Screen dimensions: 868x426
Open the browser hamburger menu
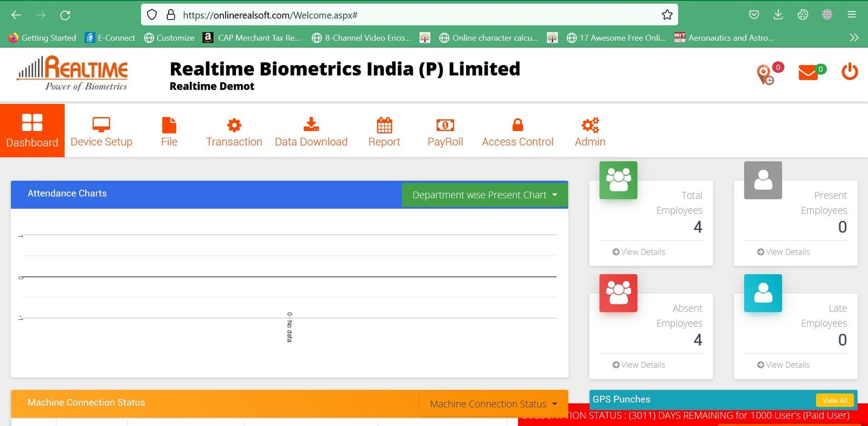pyautogui.click(x=852, y=15)
